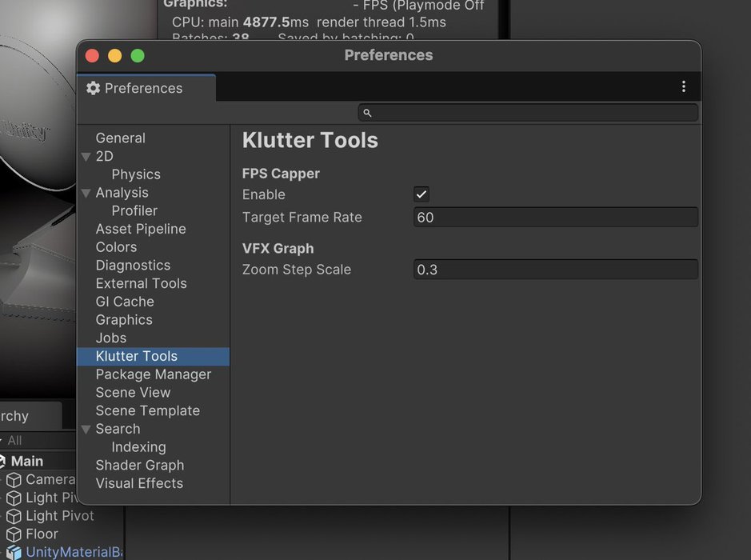Open Package Manager preferences

pyautogui.click(x=153, y=374)
